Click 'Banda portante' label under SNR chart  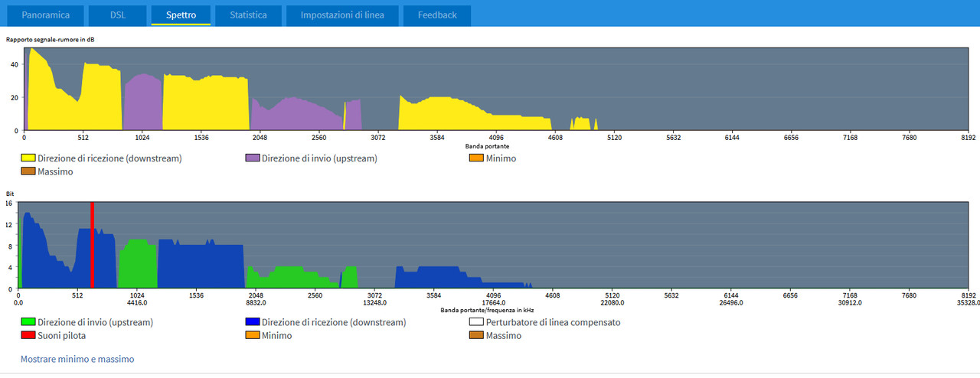[x=487, y=145]
